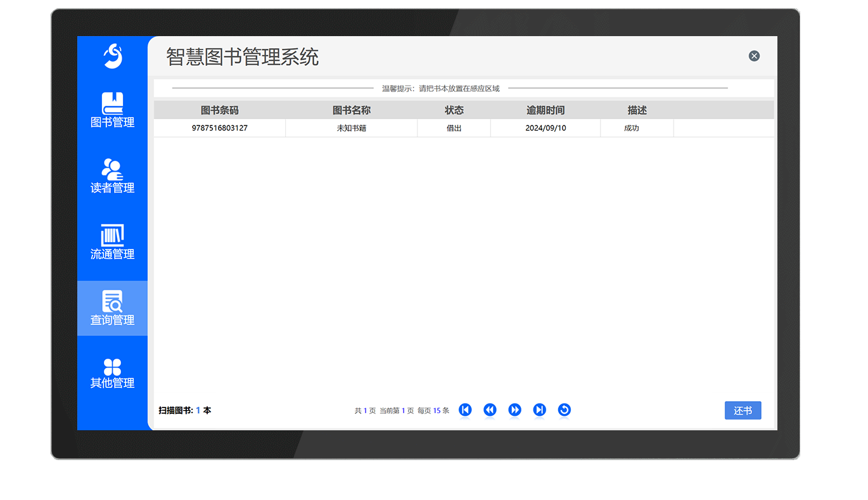Click the 描述 column header
This screenshot has width=868, height=500.
coord(636,110)
